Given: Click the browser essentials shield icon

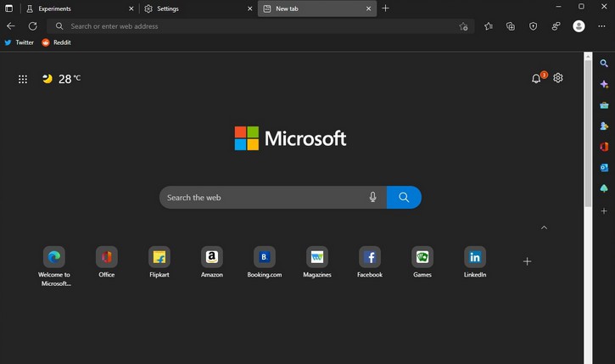Looking at the screenshot, I should pyautogui.click(x=533, y=26).
